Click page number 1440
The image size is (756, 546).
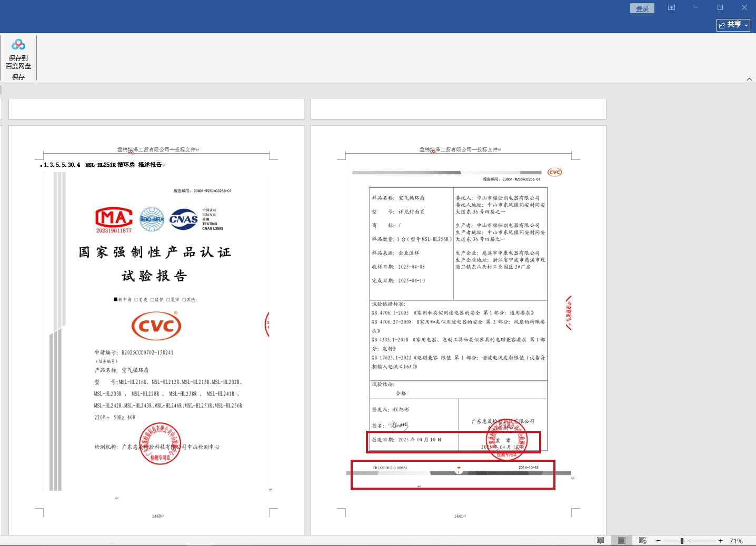[x=156, y=517]
